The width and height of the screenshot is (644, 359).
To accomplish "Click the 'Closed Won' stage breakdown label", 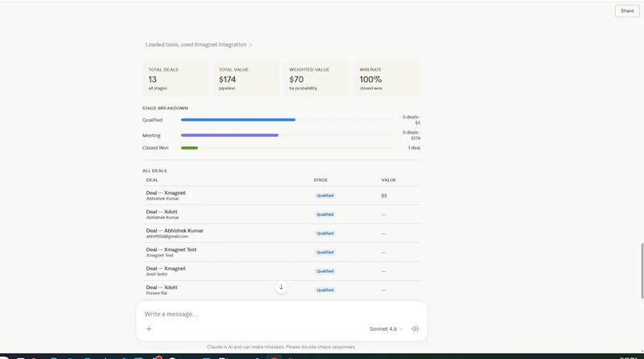I will pos(155,147).
